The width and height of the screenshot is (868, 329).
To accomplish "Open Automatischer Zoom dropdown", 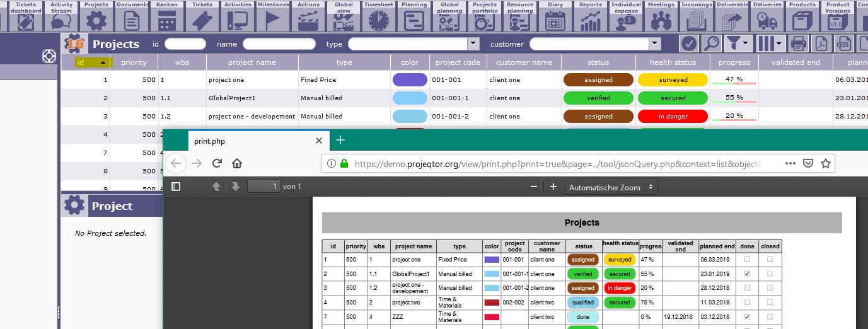I will 612,187.
